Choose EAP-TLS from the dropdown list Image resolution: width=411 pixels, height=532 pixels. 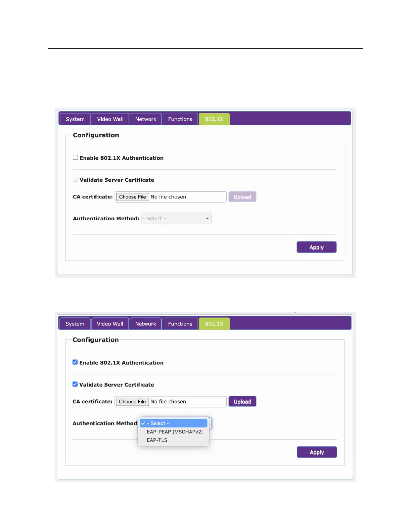pyautogui.click(x=157, y=440)
